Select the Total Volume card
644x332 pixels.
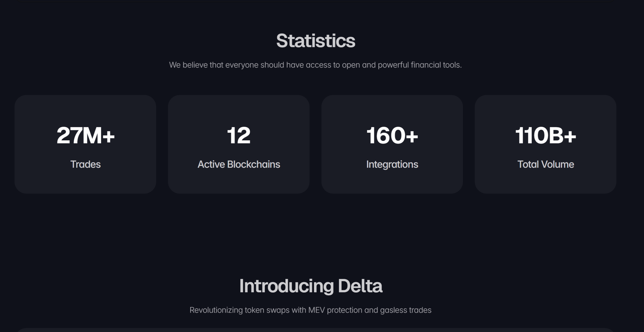click(546, 144)
